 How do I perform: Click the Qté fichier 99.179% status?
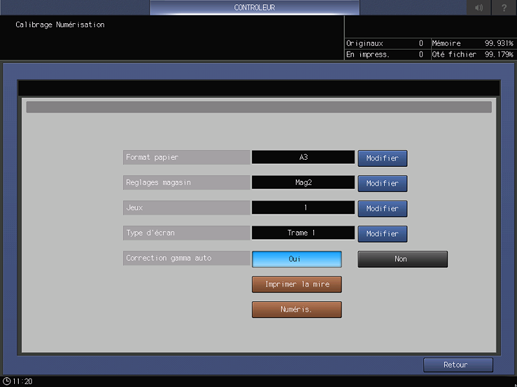[473, 54]
